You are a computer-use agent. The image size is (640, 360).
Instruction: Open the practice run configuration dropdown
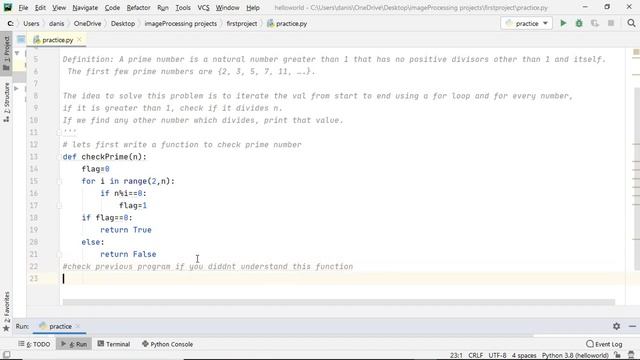click(x=527, y=23)
